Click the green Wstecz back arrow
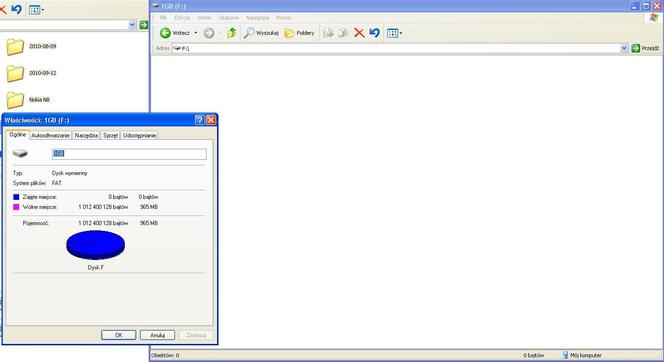This screenshot has height=362, width=664. pyautogui.click(x=165, y=33)
